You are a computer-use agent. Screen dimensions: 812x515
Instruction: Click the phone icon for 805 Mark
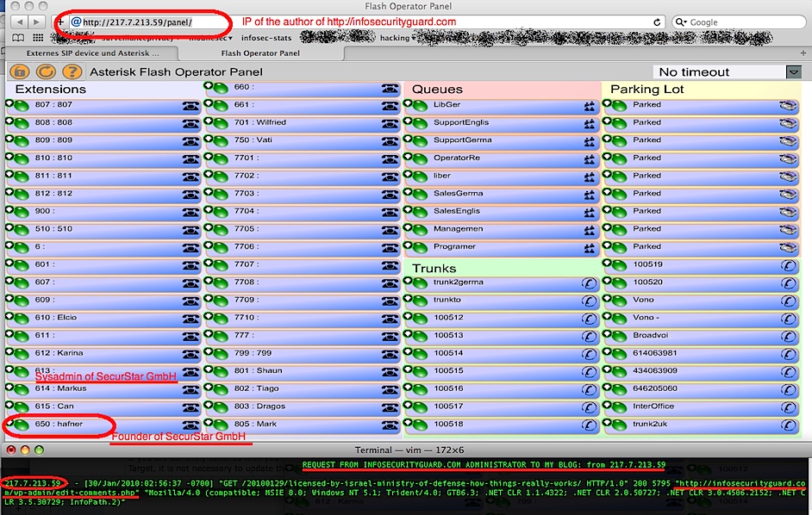(x=390, y=426)
